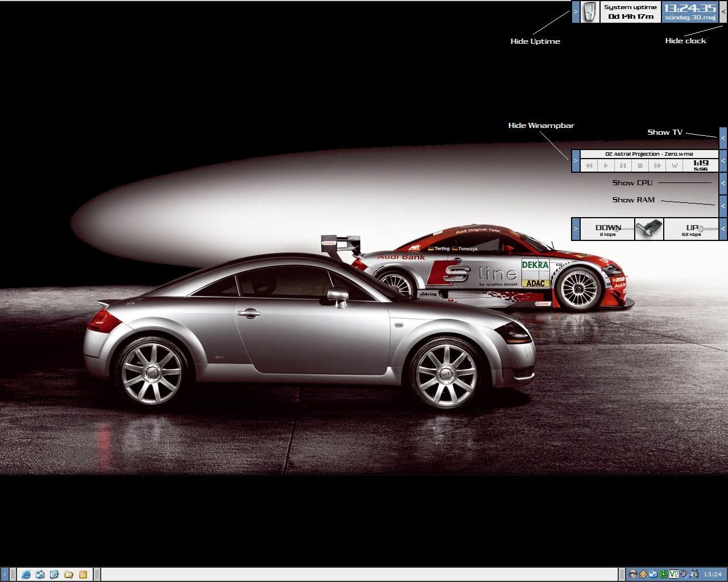Open the third quick launch icon with blue e
The width and height of the screenshot is (728, 582).
[x=55, y=575]
